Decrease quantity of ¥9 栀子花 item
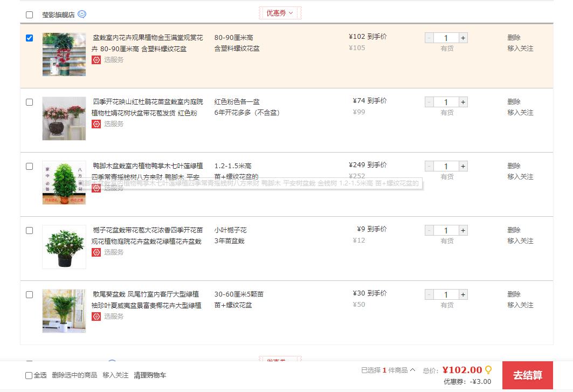 tap(430, 230)
